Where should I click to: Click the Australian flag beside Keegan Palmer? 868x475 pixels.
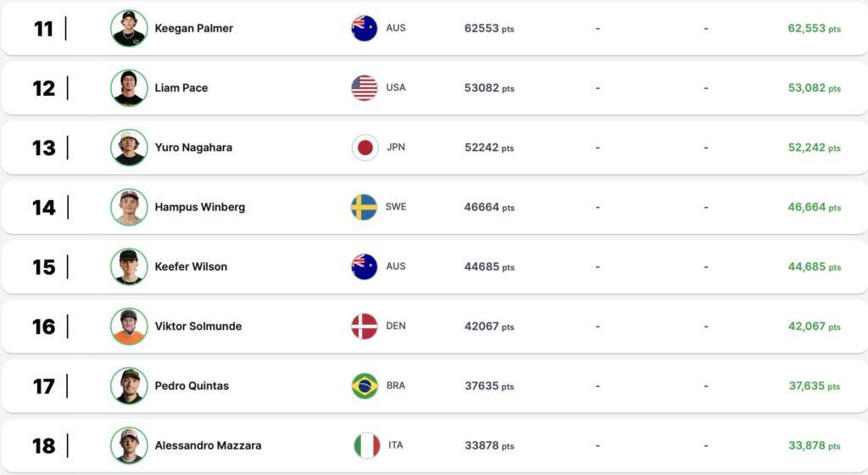pyautogui.click(x=364, y=28)
